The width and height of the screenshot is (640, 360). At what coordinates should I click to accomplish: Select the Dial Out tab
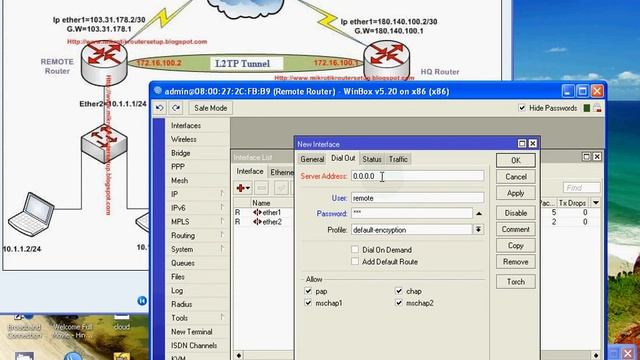(x=343, y=158)
